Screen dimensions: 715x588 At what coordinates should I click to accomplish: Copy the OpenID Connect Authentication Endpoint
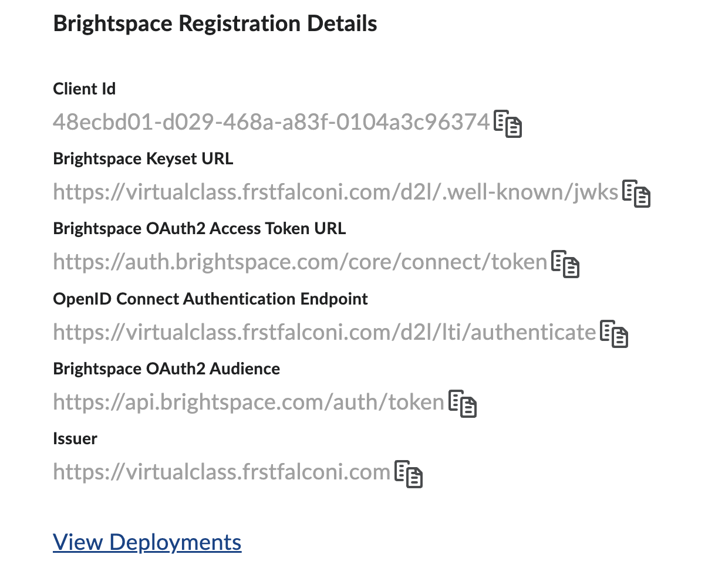(x=614, y=333)
